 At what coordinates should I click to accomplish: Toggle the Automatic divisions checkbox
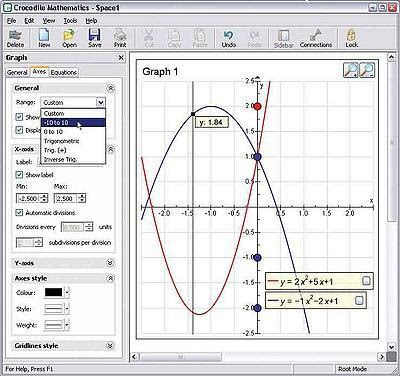click(x=19, y=212)
